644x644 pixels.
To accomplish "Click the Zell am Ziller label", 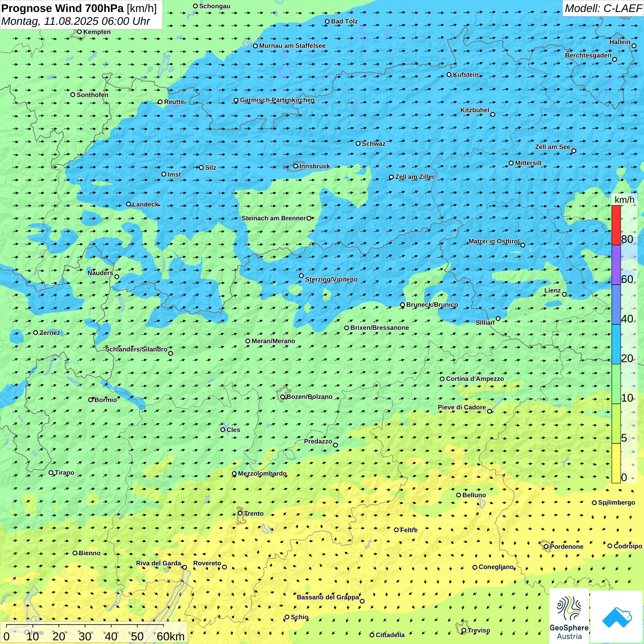I will click(414, 177).
